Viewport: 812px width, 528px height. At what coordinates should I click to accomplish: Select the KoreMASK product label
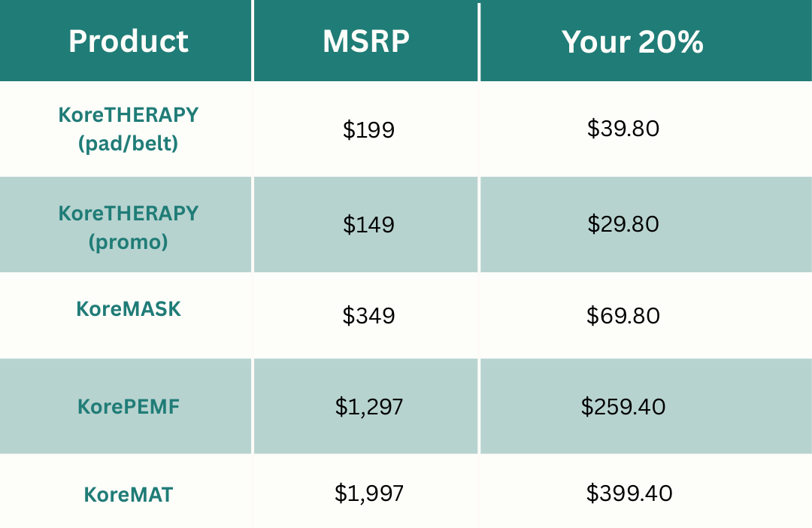129,309
